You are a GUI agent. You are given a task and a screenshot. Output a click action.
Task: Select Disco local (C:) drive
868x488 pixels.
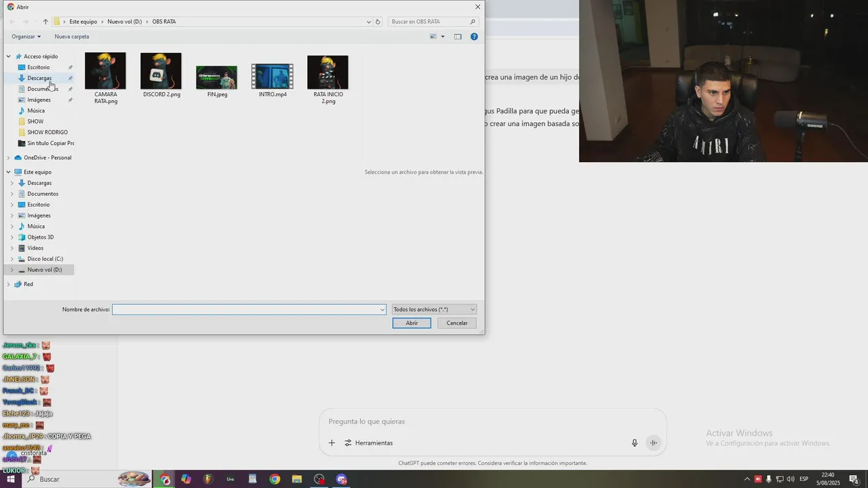pyautogui.click(x=45, y=259)
